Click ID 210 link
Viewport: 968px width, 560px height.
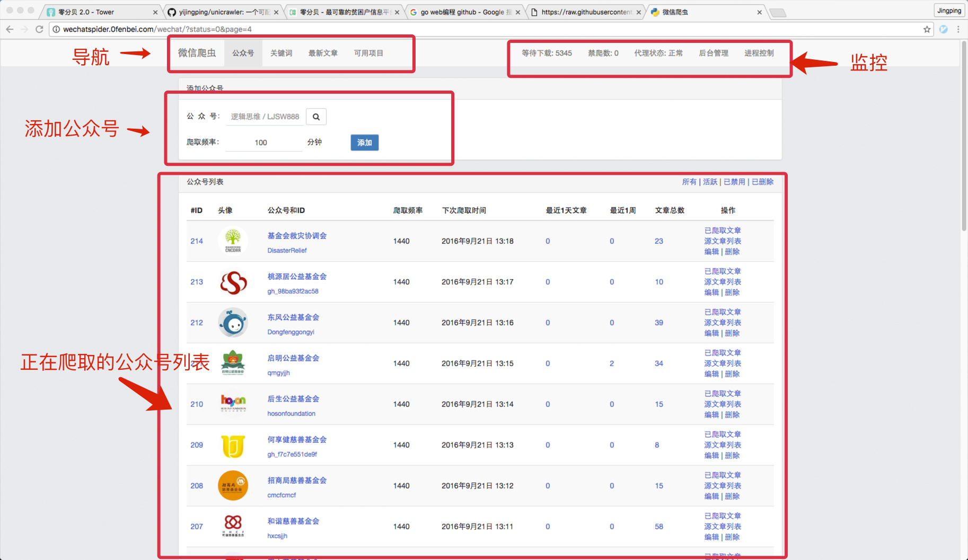coord(197,404)
